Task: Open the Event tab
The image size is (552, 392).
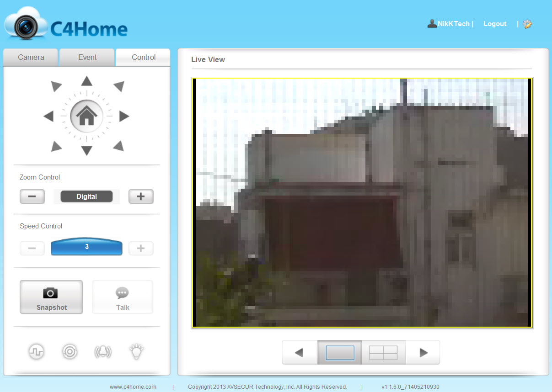Action: click(87, 58)
